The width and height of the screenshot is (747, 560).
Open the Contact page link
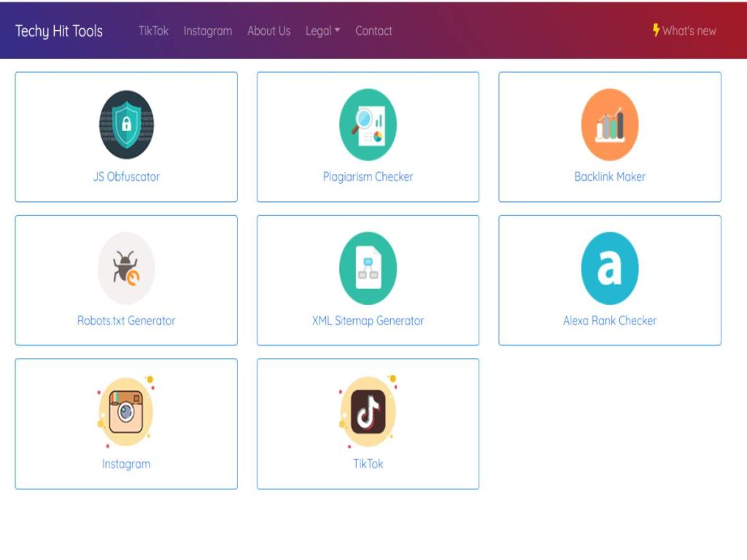373,31
